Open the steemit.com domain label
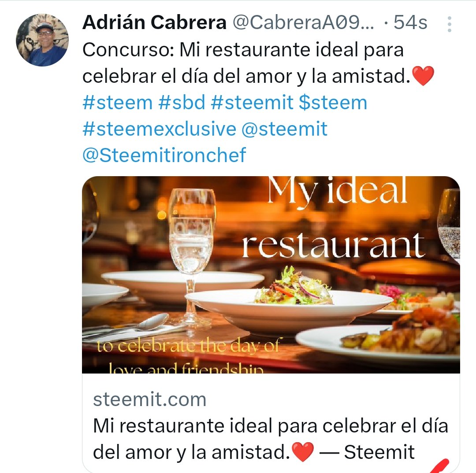Viewport: 476px width, 473px height. click(x=150, y=399)
